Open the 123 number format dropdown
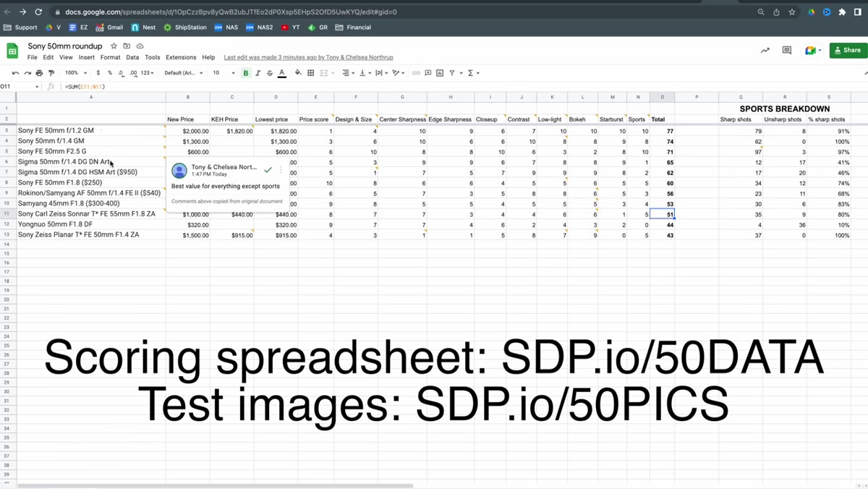Image resolution: width=868 pixels, height=489 pixels. coord(148,73)
